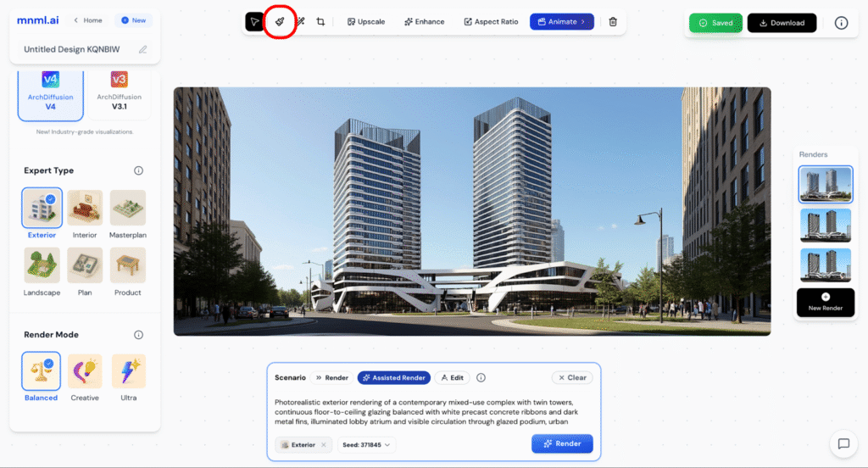Click the blue Render button
The width and height of the screenshot is (868, 468).
562,443
